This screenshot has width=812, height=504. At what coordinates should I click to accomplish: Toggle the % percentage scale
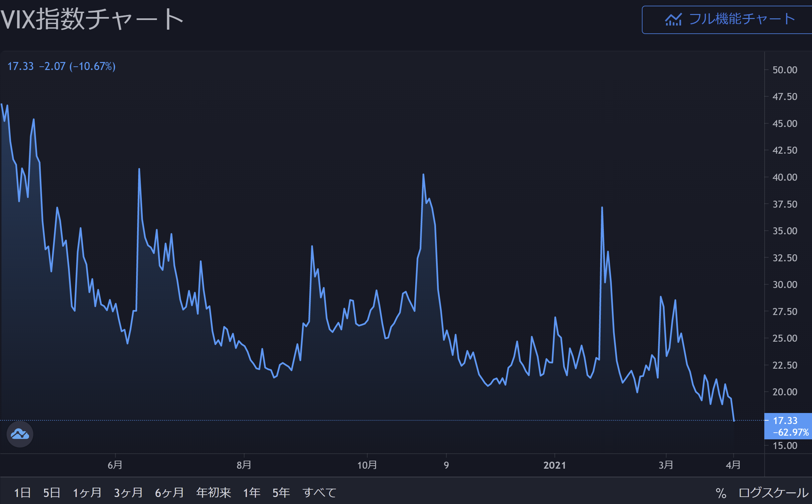(x=721, y=493)
